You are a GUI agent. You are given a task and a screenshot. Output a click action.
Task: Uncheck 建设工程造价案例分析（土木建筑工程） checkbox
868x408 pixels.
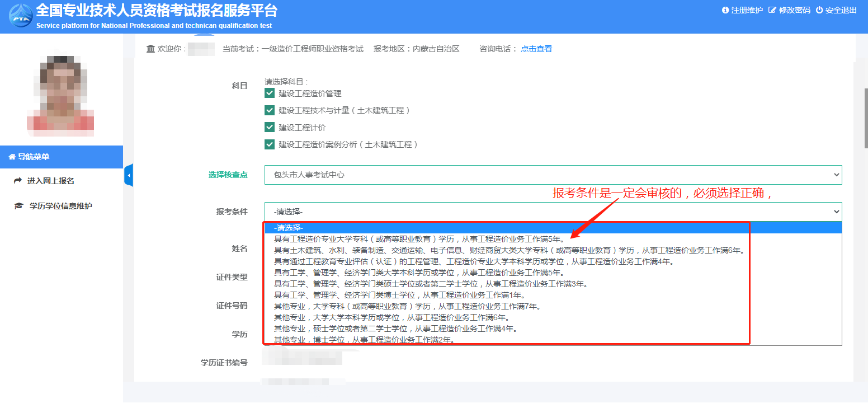(270, 144)
